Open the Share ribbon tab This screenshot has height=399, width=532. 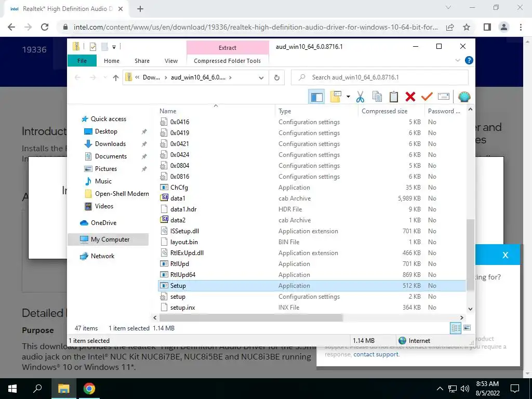point(142,61)
